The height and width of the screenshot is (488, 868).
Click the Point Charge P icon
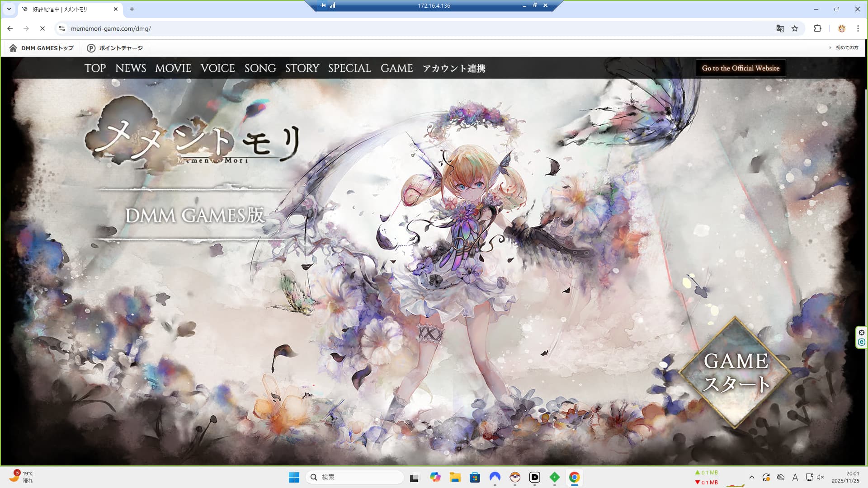click(91, 48)
